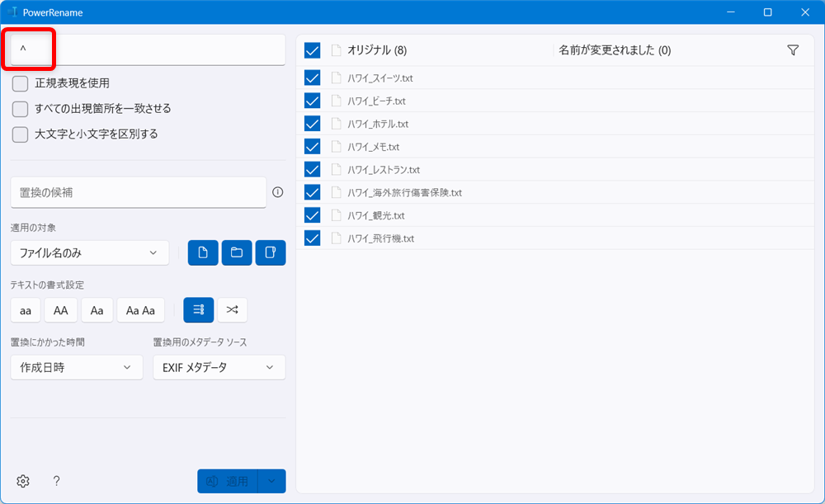Click the help question mark button

[x=54, y=481]
